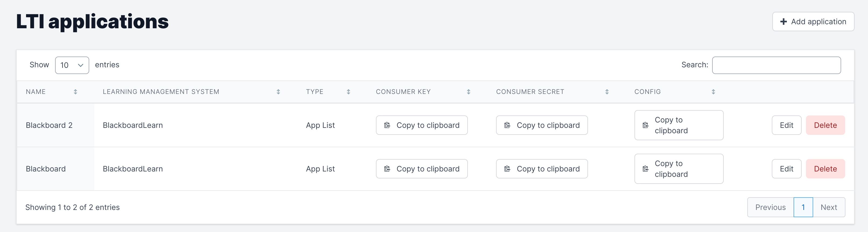The width and height of the screenshot is (868, 232).
Task: Delete the Blackboard 2 application
Action: tap(825, 125)
